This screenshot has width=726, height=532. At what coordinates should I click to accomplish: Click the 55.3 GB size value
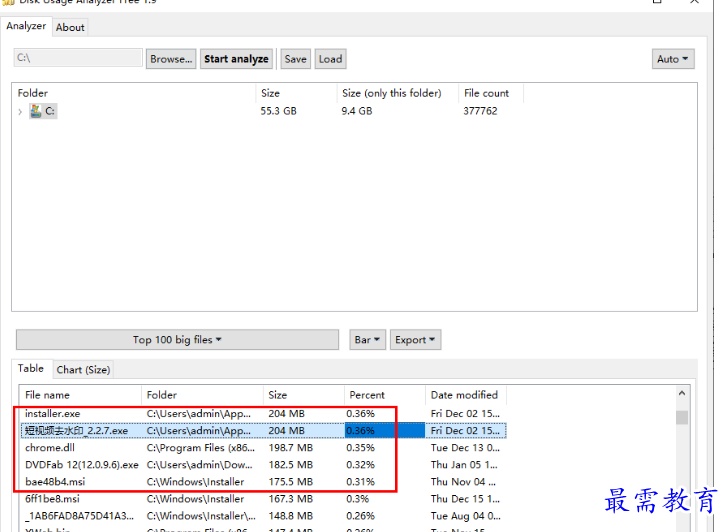[278, 111]
